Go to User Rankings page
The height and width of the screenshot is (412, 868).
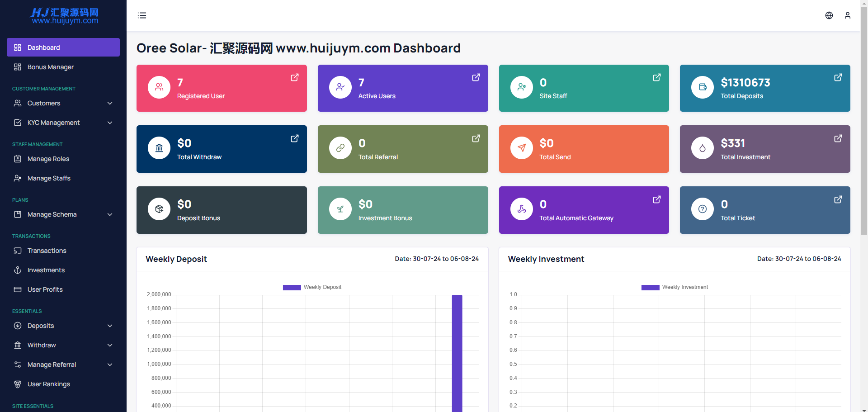pyautogui.click(x=63, y=384)
